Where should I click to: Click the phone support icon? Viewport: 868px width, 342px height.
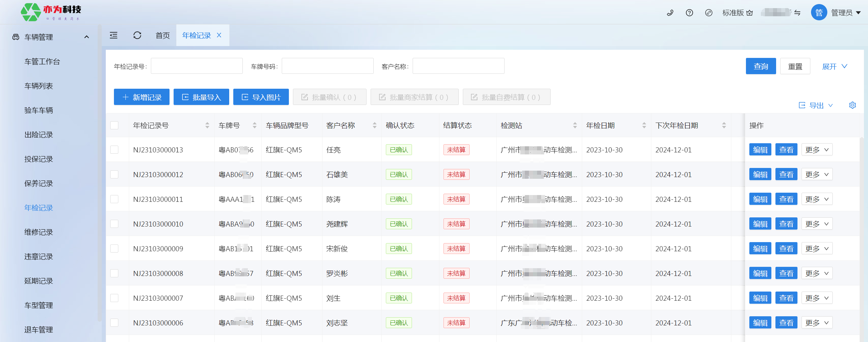[670, 13]
